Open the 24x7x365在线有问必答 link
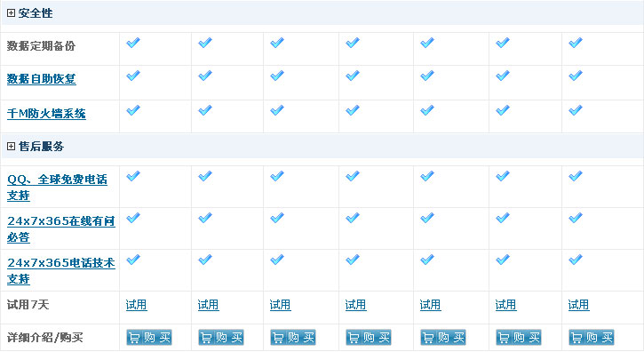The image size is (644, 352). tap(60, 229)
